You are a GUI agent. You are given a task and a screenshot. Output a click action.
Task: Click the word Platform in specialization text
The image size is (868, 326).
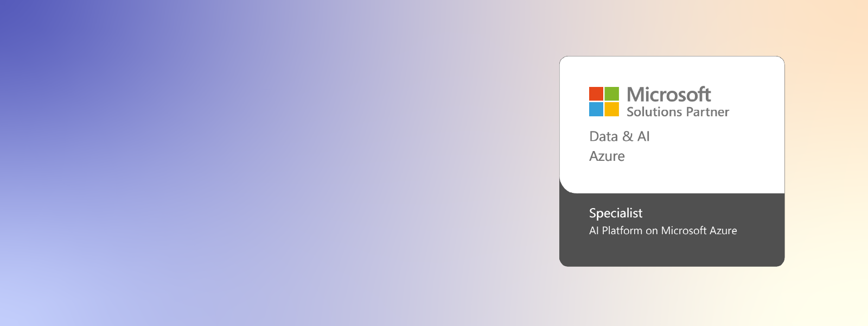click(x=622, y=230)
